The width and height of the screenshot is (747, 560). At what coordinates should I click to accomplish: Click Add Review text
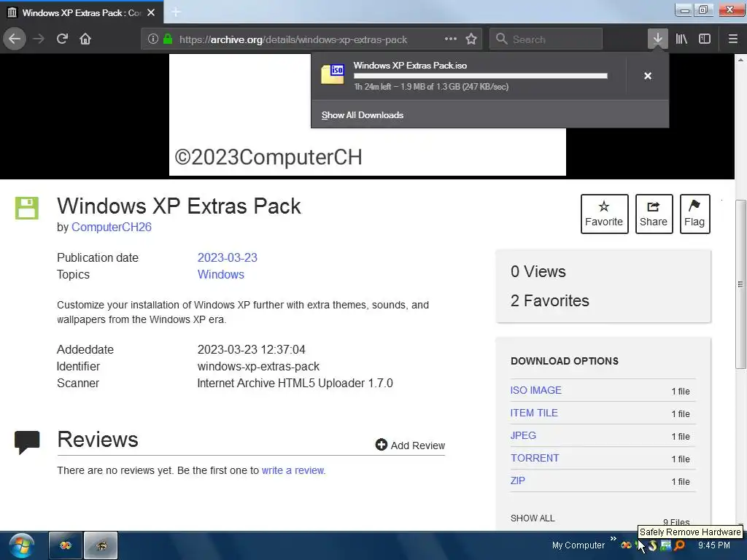coord(418,446)
